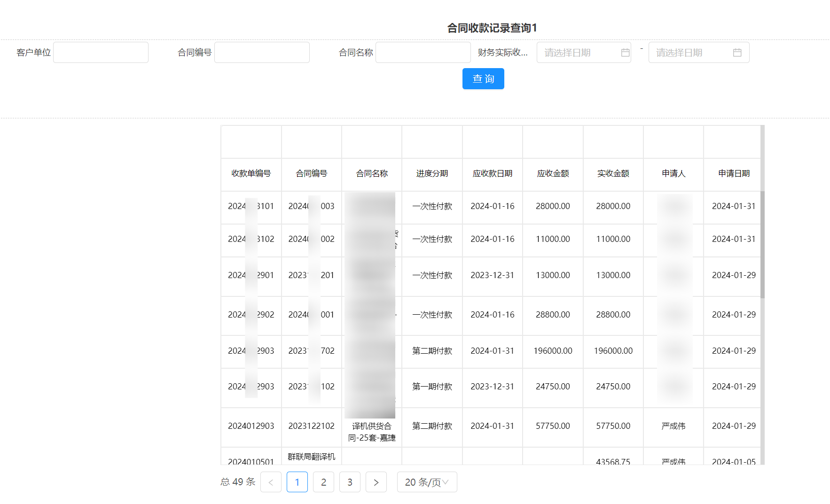Click the 合同编号 search input field

(262, 53)
